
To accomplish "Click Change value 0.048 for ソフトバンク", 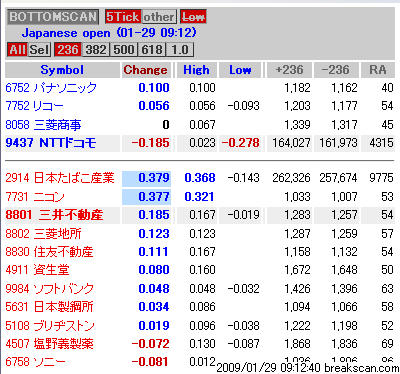I will pyautogui.click(x=154, y=289).
